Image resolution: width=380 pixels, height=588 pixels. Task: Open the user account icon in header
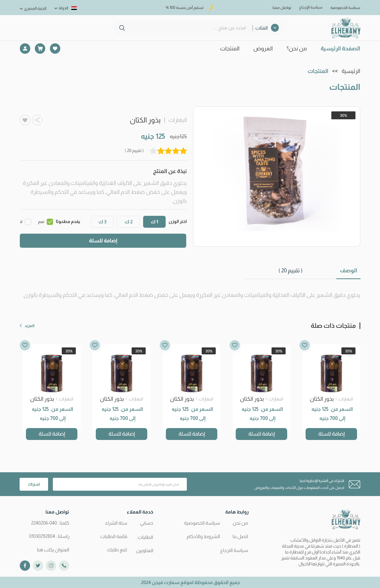(25, 48)
